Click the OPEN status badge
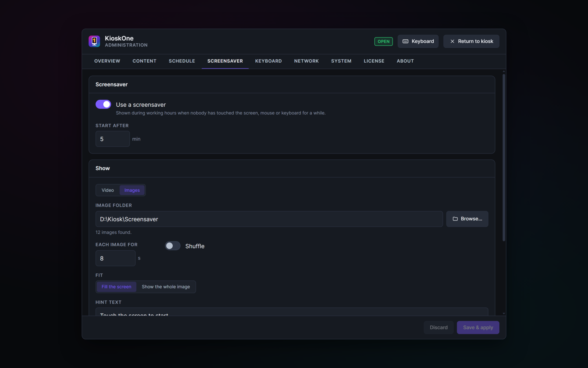588x368 pixels. tap(383, 42)
